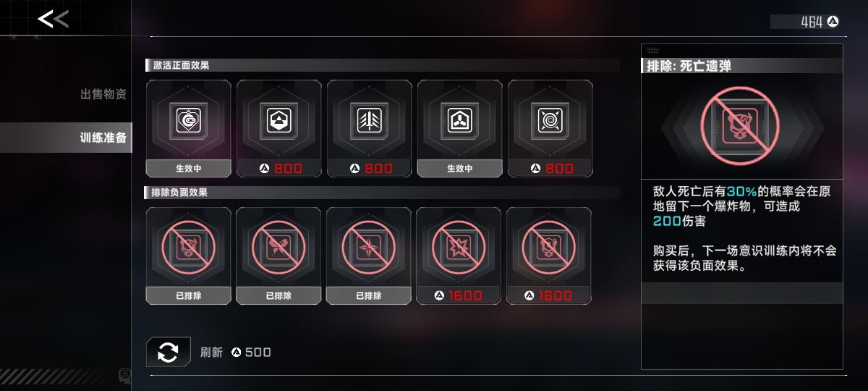The width and height of the screenshot is (868, 391).
Task: Select the arrow-tree positive effect icon
Action: [370, 119]
